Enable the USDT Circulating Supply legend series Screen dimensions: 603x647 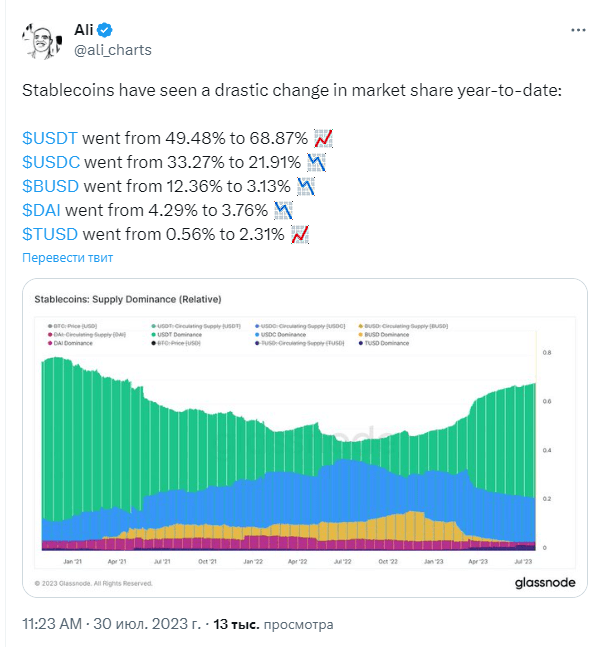196,326
